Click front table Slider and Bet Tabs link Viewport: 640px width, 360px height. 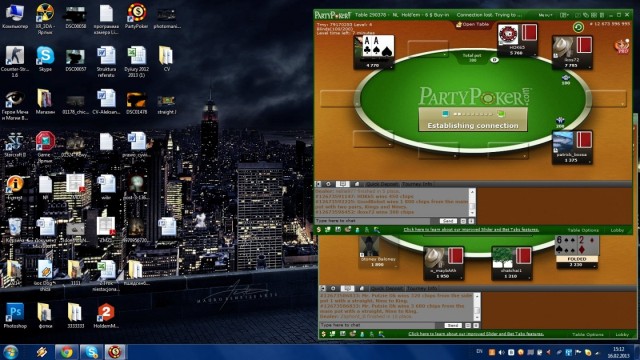(471, 230)
